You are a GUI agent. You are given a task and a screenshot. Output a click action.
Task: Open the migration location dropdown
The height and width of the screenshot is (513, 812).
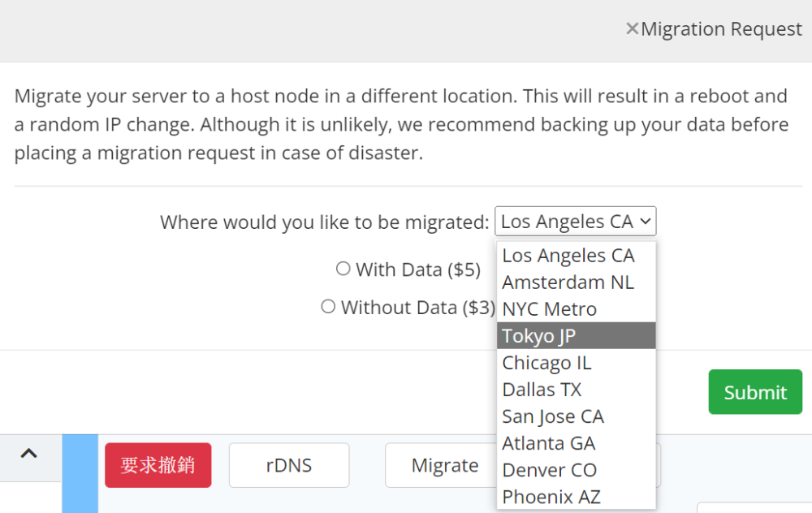576,222
